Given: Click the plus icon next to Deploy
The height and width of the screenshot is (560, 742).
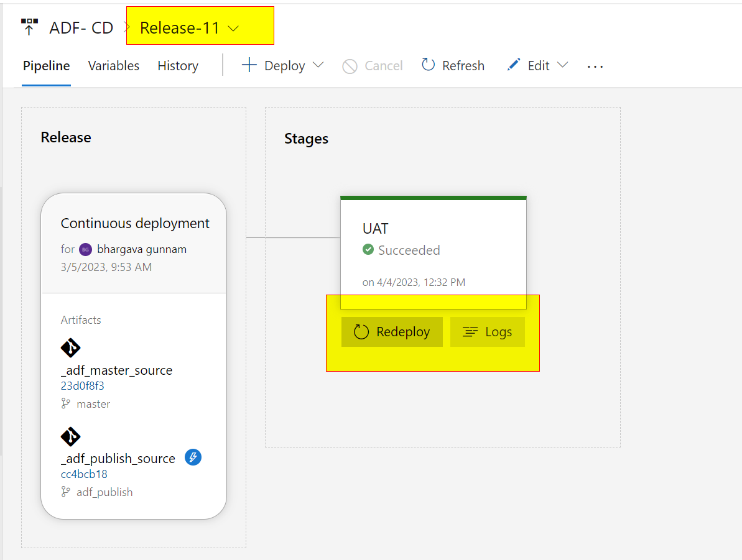Looking at the screenshot, I should pos(249,65).
